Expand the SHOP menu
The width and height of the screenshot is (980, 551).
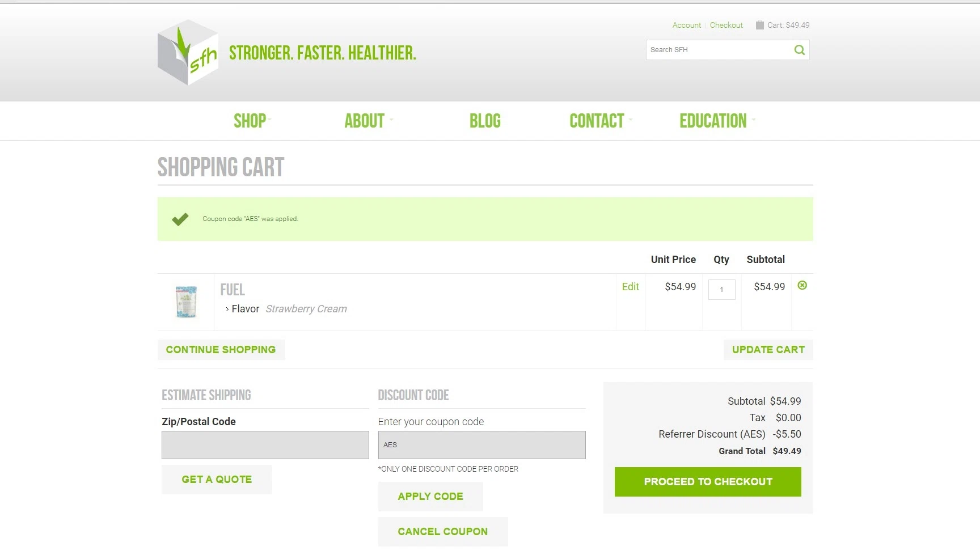tap(252, 121)
